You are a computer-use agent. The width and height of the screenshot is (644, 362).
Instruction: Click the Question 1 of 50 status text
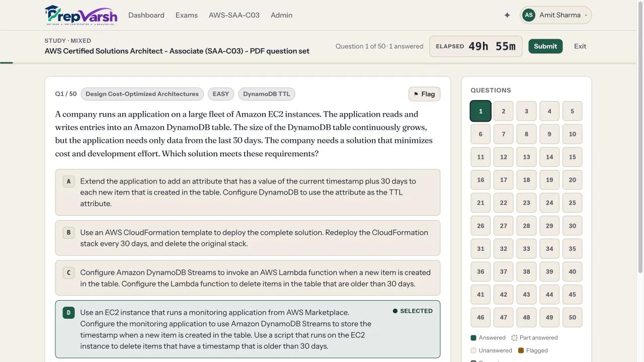379,46
